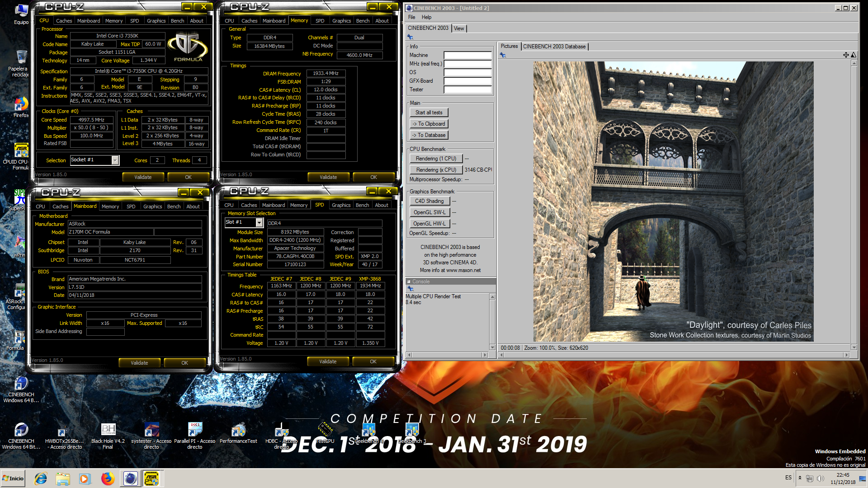Image resolution: width=868 pixels, height=488 pixels.
Task: Launch the wPrime desktop shortcut
Action: [x=20, y=247]
